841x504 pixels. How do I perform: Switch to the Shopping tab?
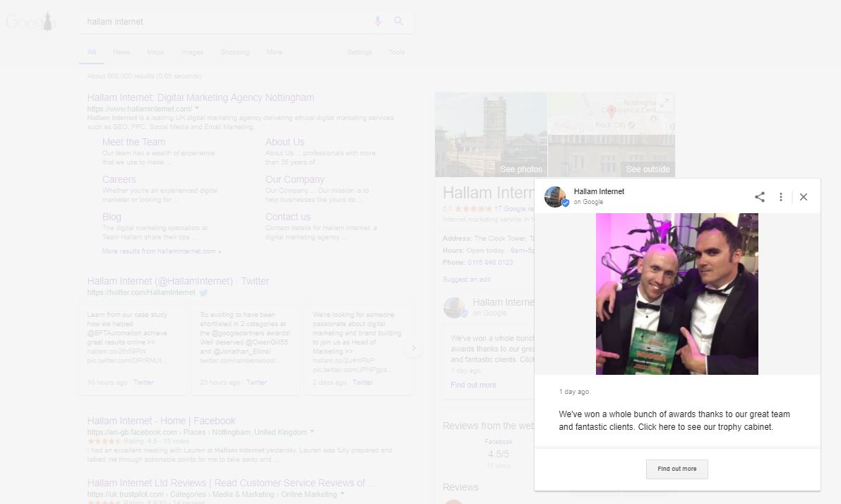click(x=235, y=52)
